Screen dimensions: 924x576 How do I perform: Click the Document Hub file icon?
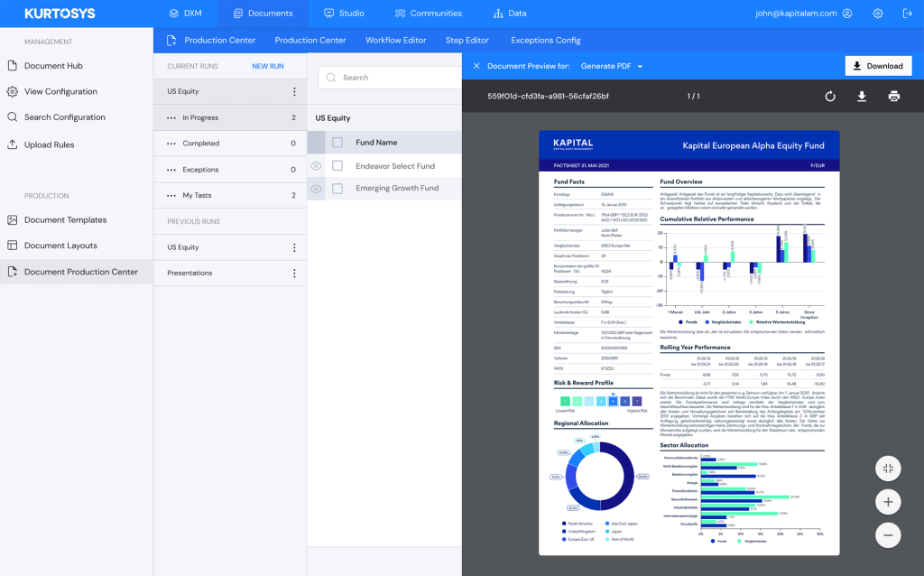tap(13, 65)
